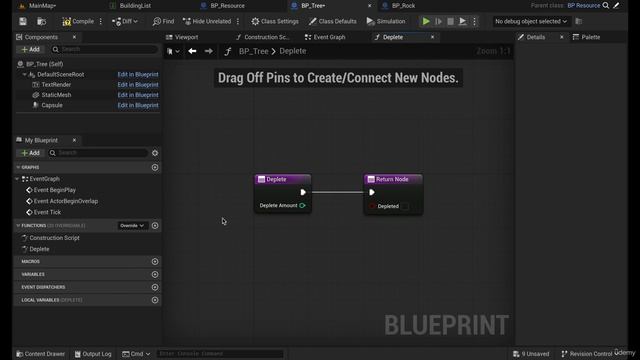Toggle the Depleted checkbox on Return Node
The image size is (640, 360).
(405, 206)
